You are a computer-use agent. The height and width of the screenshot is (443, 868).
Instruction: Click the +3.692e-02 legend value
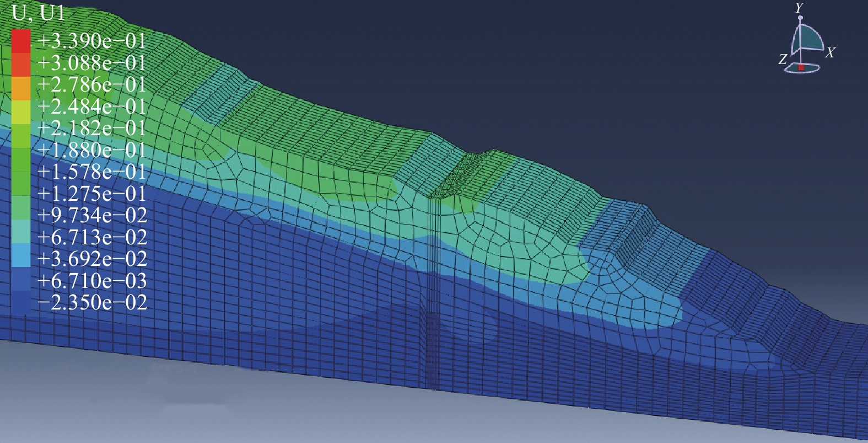91,259
